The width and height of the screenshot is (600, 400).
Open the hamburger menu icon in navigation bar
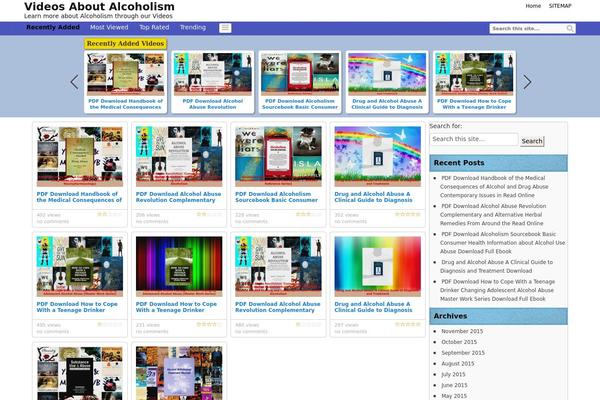225,28
